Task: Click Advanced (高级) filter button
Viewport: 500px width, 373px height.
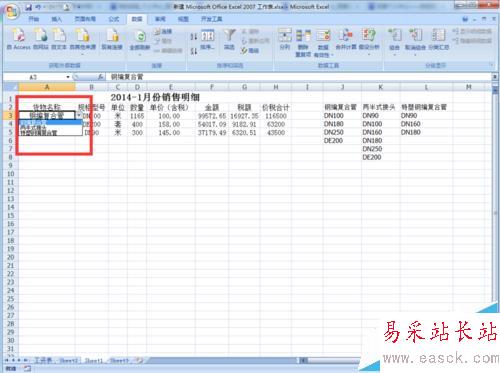Action: (250, 51)
